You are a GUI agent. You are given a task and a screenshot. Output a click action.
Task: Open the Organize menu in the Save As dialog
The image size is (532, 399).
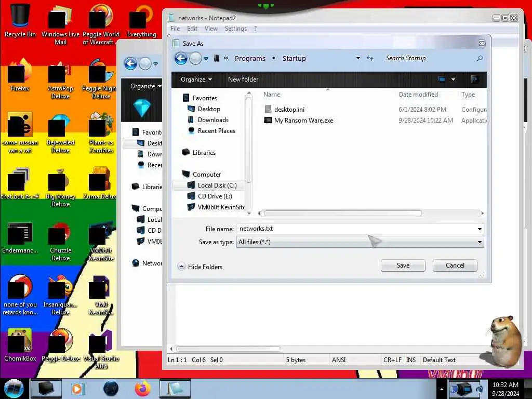coord(196,79)
